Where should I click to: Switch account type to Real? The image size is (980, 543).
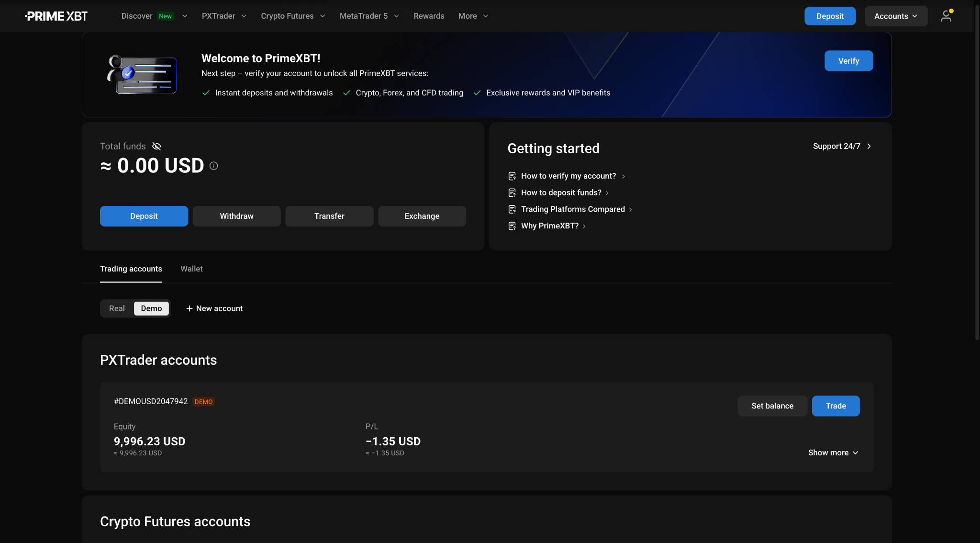117,309
